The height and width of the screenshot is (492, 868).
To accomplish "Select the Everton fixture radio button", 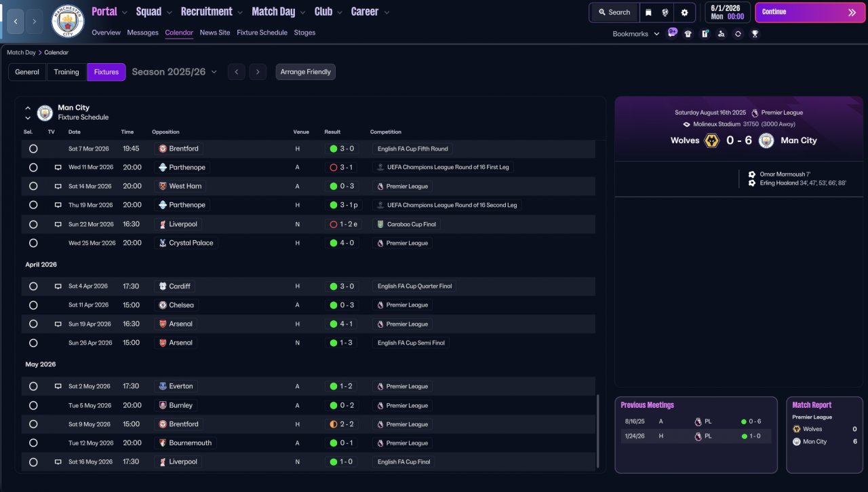I will tap(33, 386).
